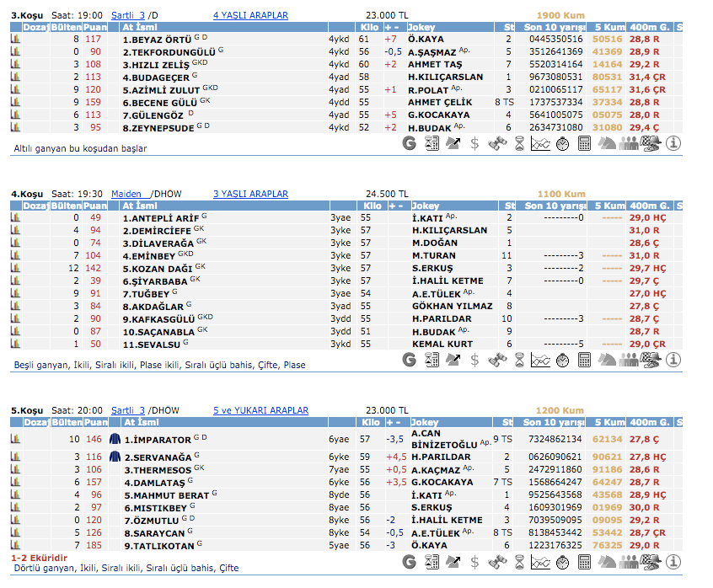
Task: Click the horse heads icon in race 3 toolbar
Action: click(x=606, y=144)
